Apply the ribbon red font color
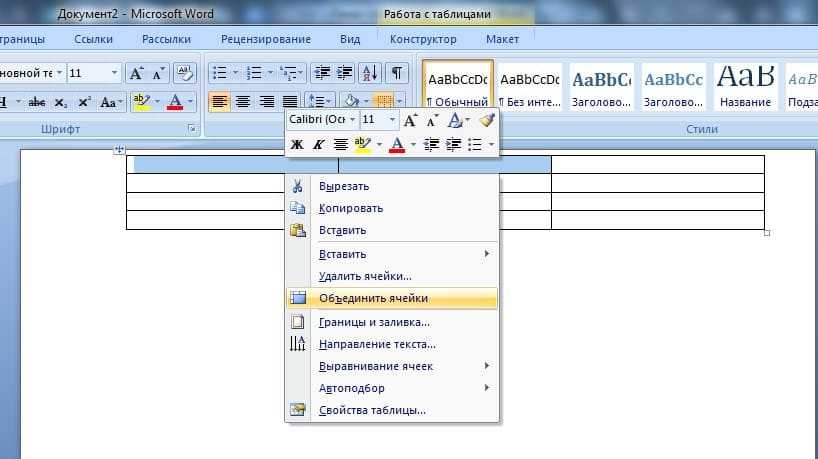This screenshot has width=818, height=459. point(175,101)
